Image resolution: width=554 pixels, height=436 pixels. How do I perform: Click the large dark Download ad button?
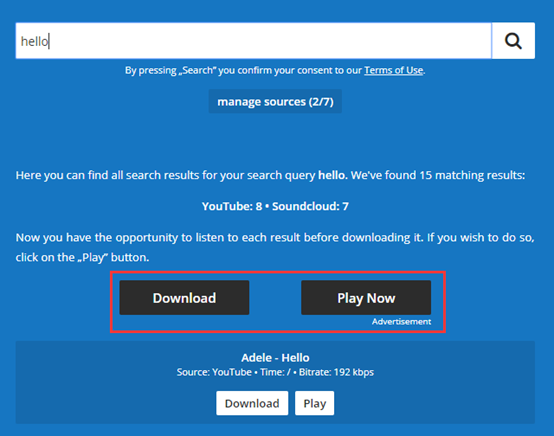click(184, 298)
